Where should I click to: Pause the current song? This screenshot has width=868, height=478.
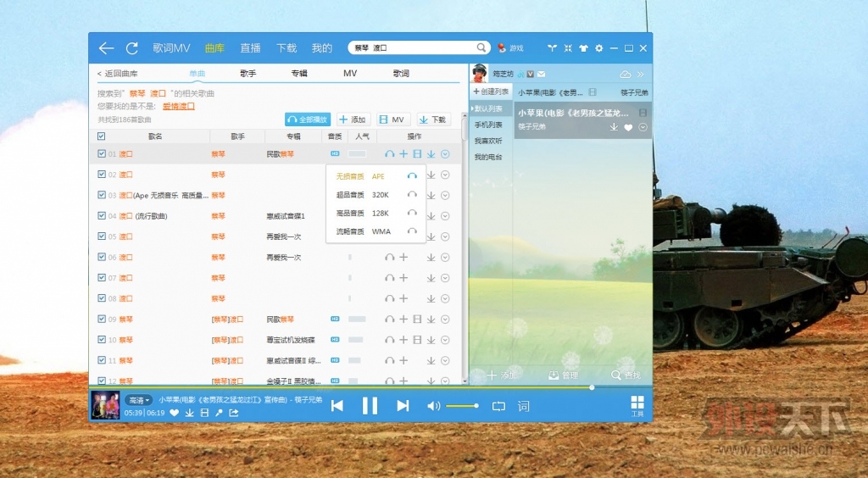[x=370, y=406]
